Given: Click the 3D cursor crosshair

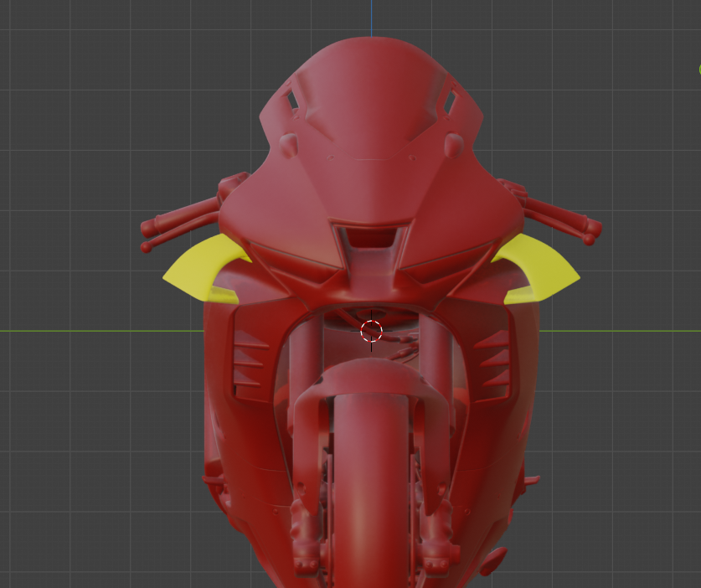Looking at the screenshot, I should point(371,330).
